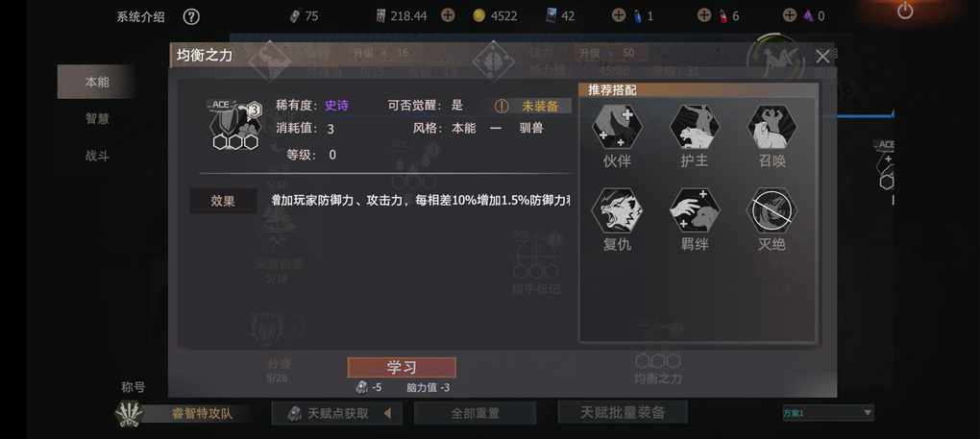980x439 pixels.
Task: Open the 方案1 scheme dropdown
Action: pos(828,412)
